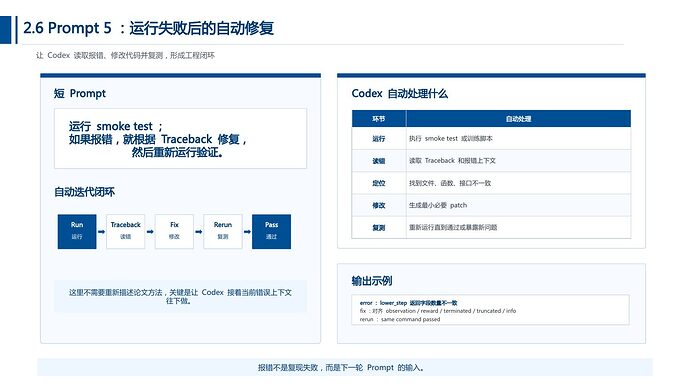Screen dimensions: 690x388
Task: Click the note starting "这里不需要重新描述论文方法"
Action: pyautogui.click(x=180, y=296)
